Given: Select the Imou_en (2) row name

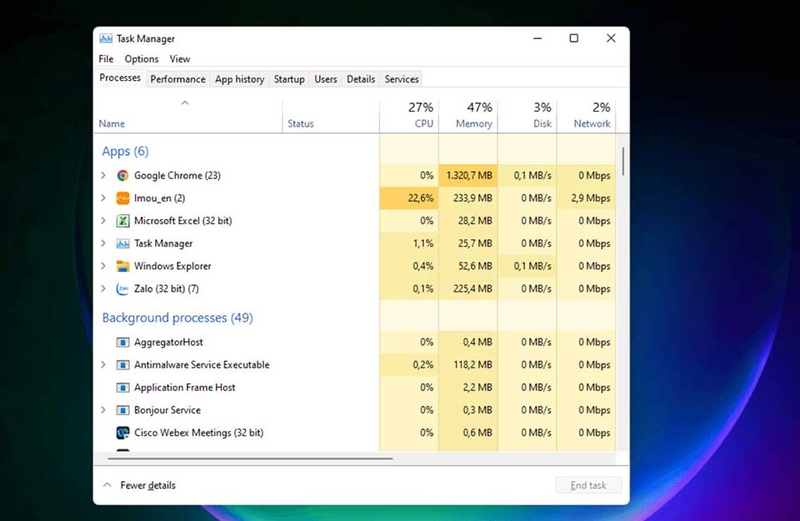Looking at the screenshot, I should point(160,198).
